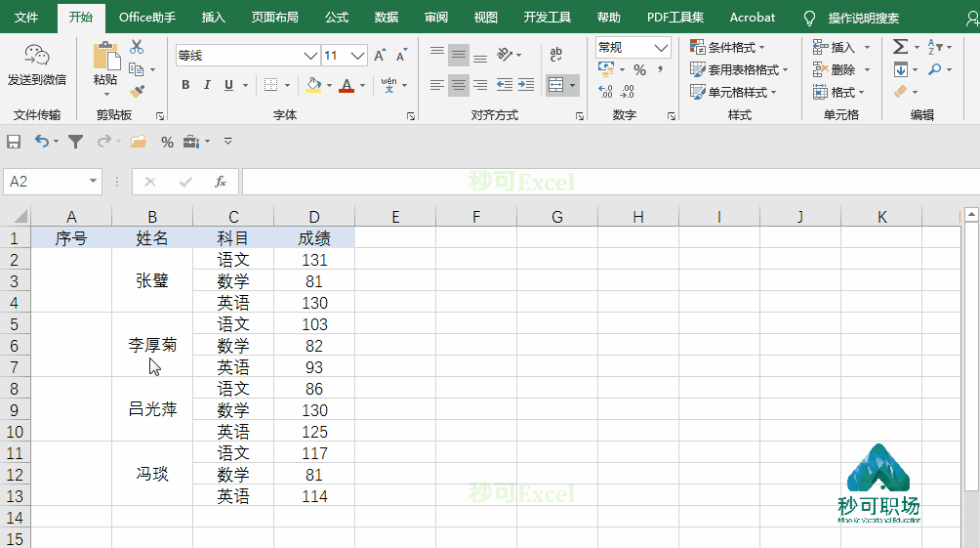The image size is (980, 548).
Task: Center text horizontally
Action: coord(458,85)
